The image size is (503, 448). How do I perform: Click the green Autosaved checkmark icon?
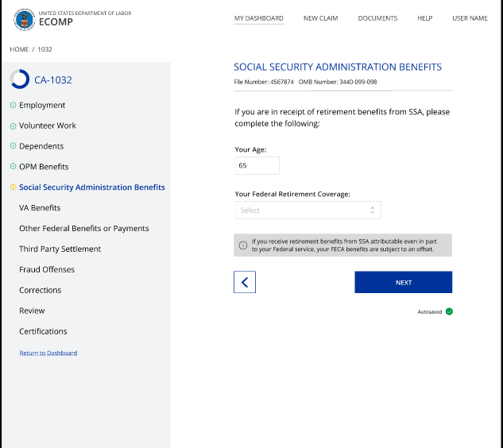click(449, 311)
